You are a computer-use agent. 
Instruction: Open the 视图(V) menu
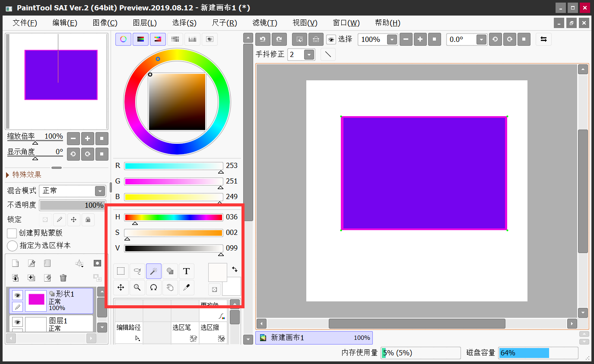point(305,23)
